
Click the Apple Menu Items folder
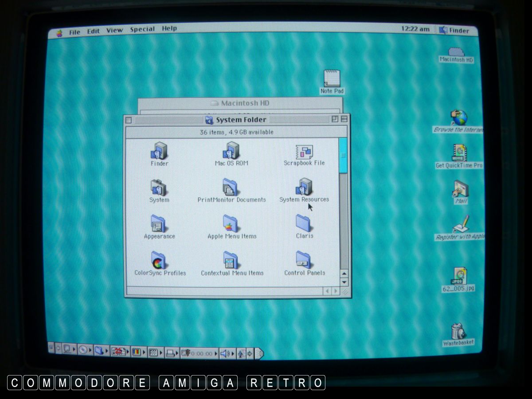tap(231, 224)
